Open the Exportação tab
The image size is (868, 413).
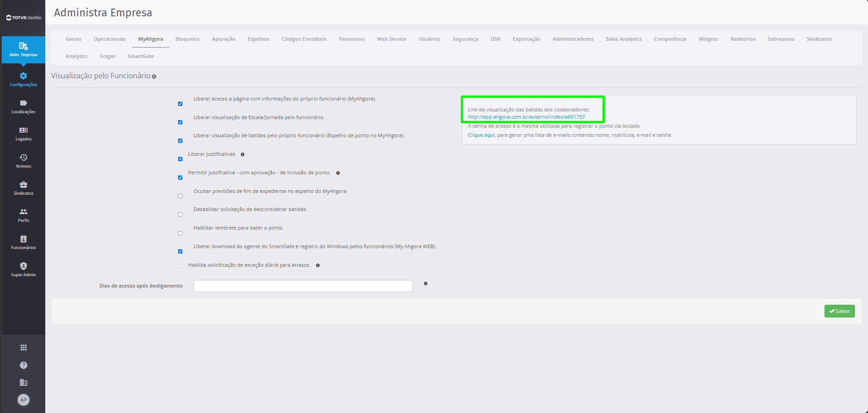point(526,39)
